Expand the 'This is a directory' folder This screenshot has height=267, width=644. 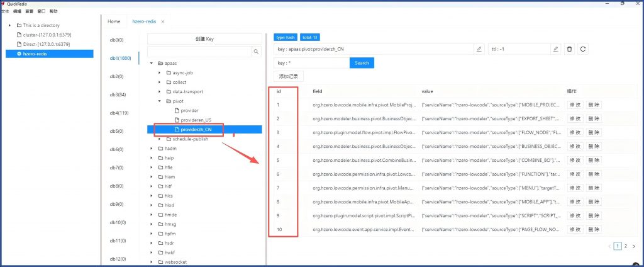click(x=9, y=25)
